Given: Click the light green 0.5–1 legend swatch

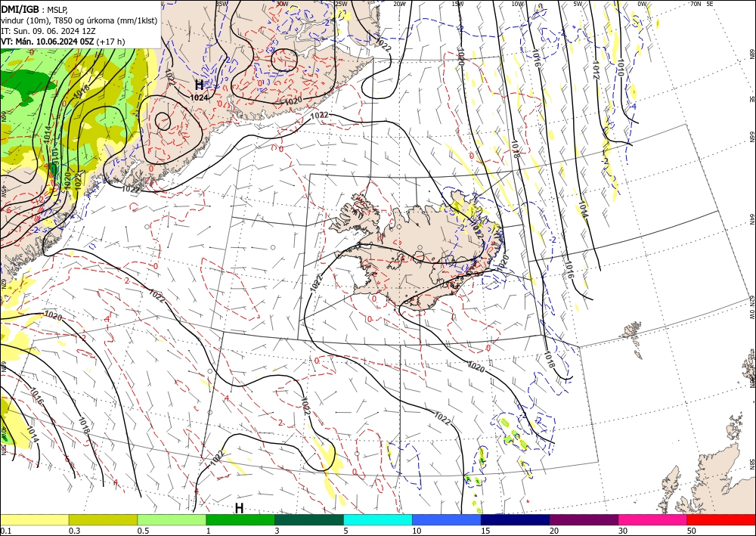Looking at the screenshot, I should (x=172, y=519).
